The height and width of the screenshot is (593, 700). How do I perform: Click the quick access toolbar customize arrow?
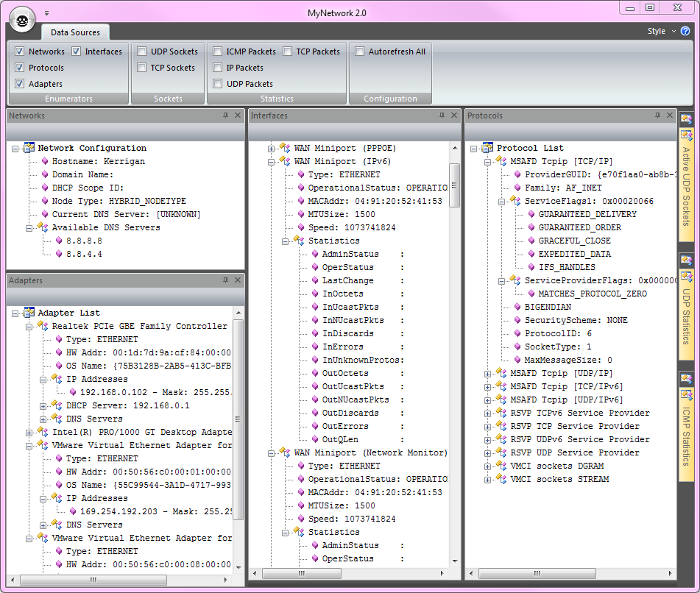coord(47,13)
